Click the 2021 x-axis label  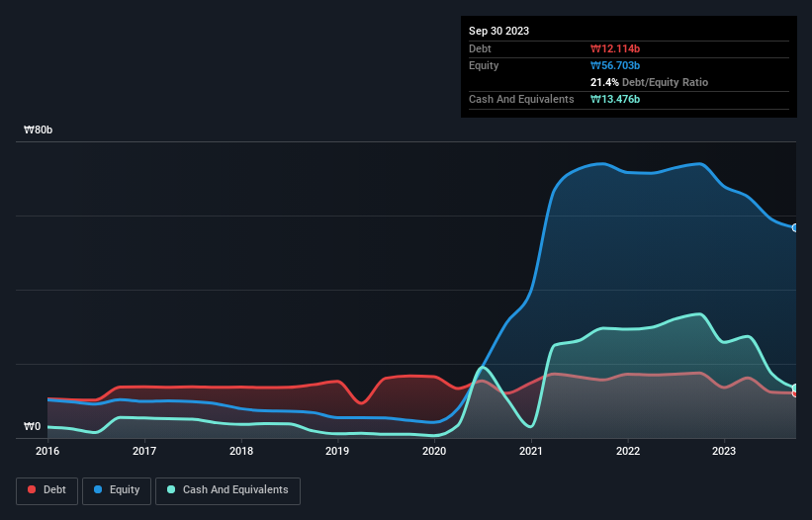(531, 451)
